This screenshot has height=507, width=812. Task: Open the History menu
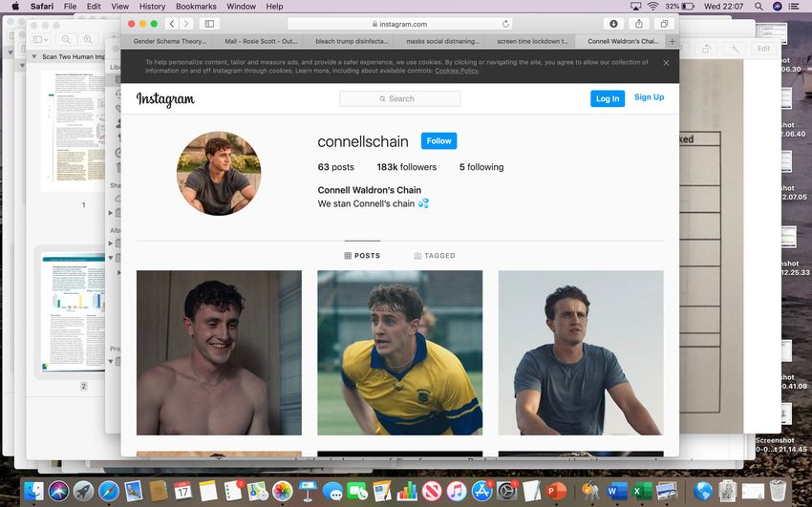click(152, 7)
